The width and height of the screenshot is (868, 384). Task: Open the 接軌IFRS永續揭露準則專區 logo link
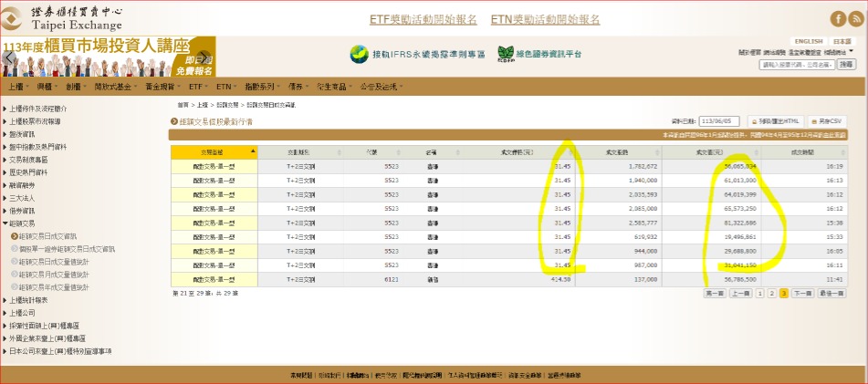417,54
